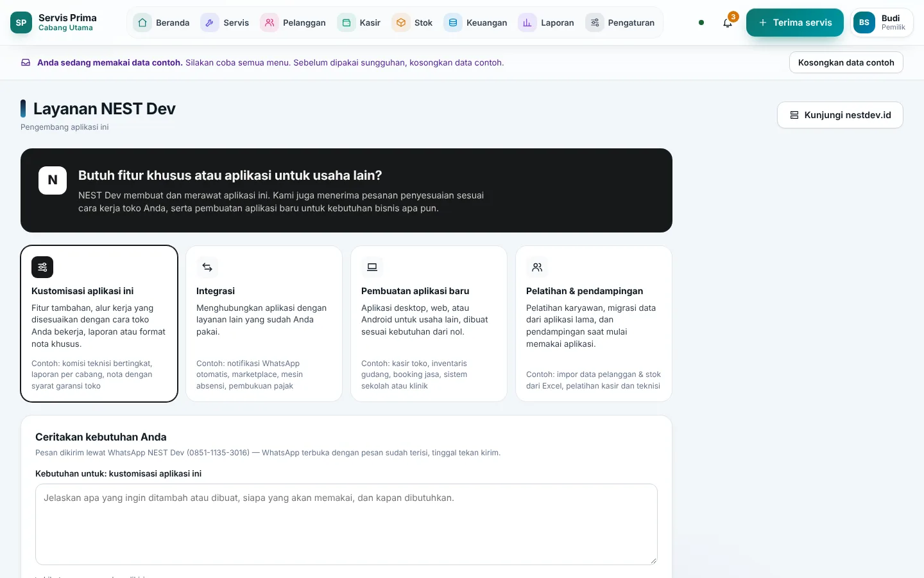The height and width of the screenshot is (578, 924).
Task: Navigate to Pengaturan
Action: click(x=620, y=22)
